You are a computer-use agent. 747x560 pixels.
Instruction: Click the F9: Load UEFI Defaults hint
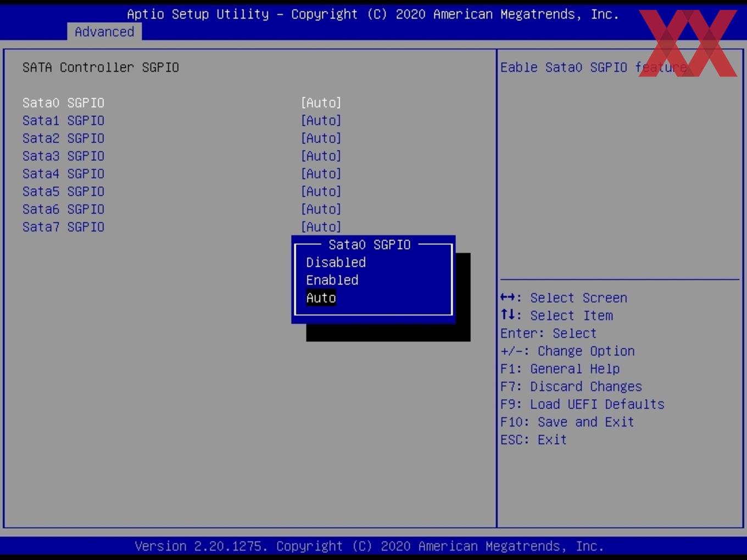[x=582, y=405]
